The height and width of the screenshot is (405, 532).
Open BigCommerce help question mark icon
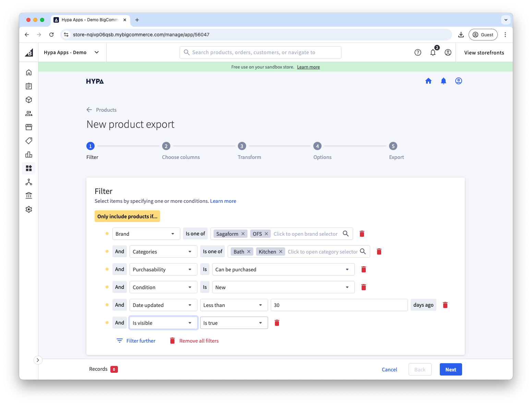tap(418, 52)
